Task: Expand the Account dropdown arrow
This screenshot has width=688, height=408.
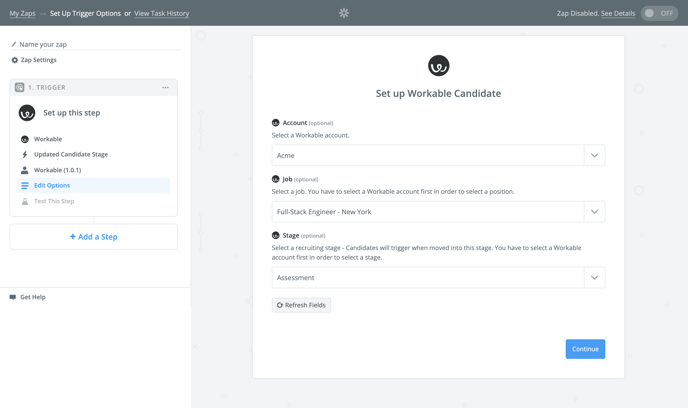Action: (595, 155)
